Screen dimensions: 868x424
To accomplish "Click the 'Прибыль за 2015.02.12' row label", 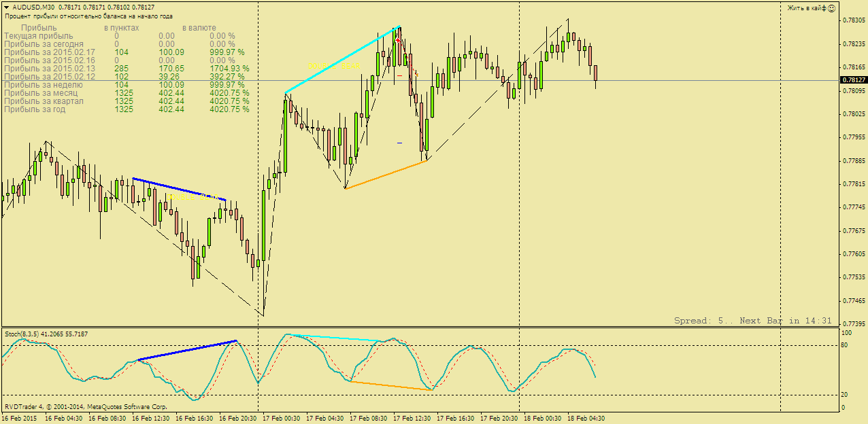I will pyautogui.click(x=49, y=76).
